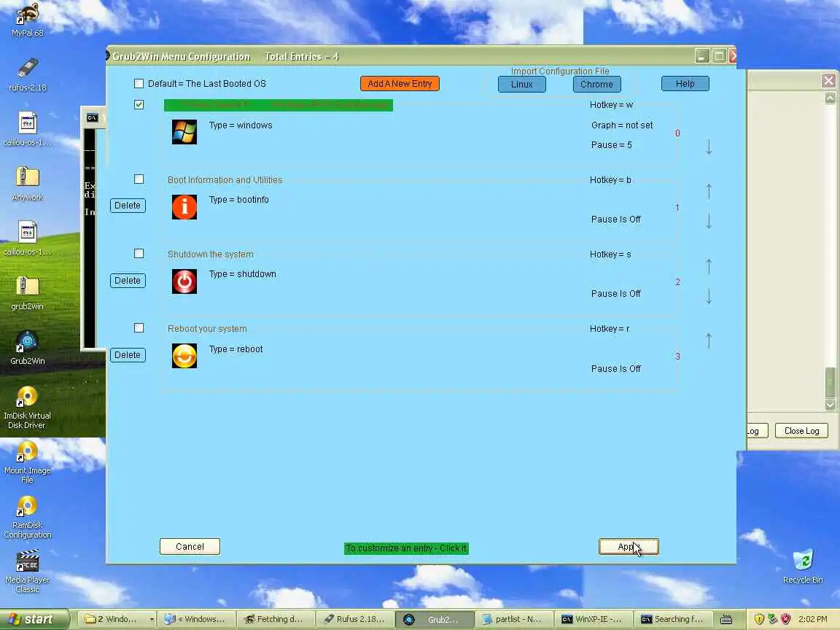Click the taskbar clock showing 2:02 PM
Viewport: 840px width, 630px height.
(x=813, y=619)
